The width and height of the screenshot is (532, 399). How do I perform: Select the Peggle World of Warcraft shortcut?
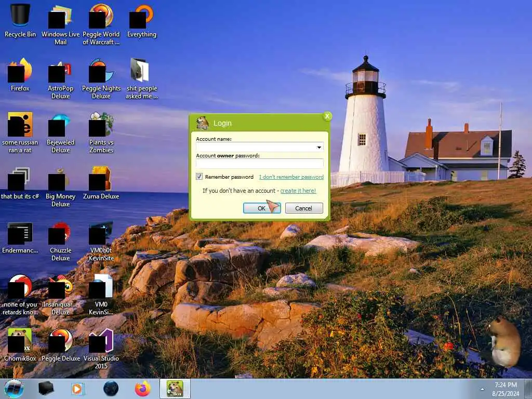pyautogui.click(x=101, y=24)
